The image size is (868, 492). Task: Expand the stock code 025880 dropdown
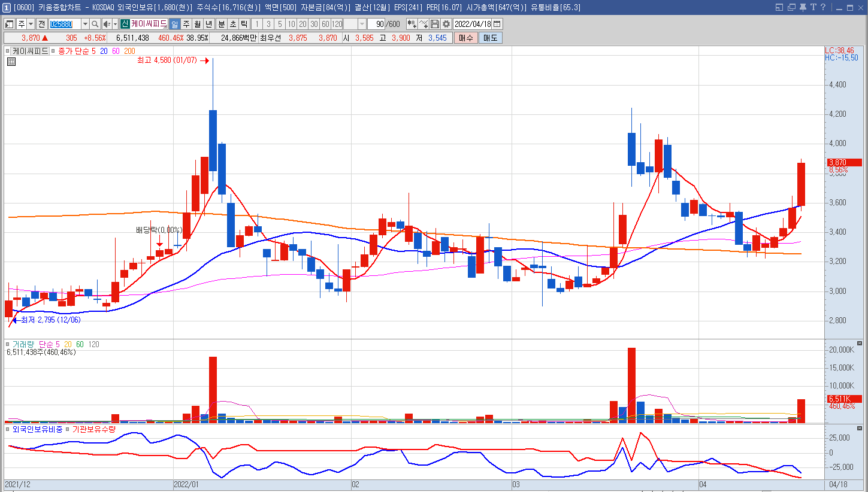[84, 24]
